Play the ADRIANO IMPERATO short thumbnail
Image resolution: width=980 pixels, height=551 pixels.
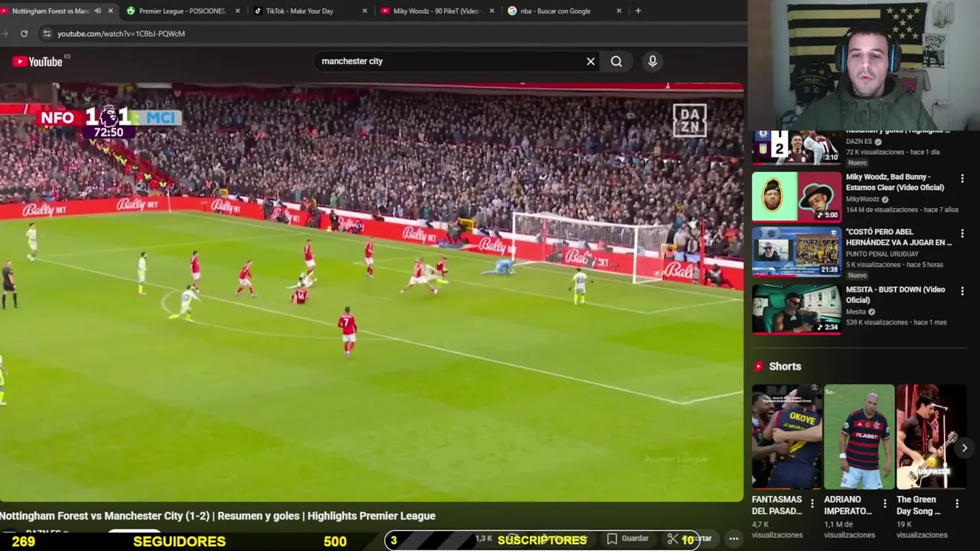859,437
